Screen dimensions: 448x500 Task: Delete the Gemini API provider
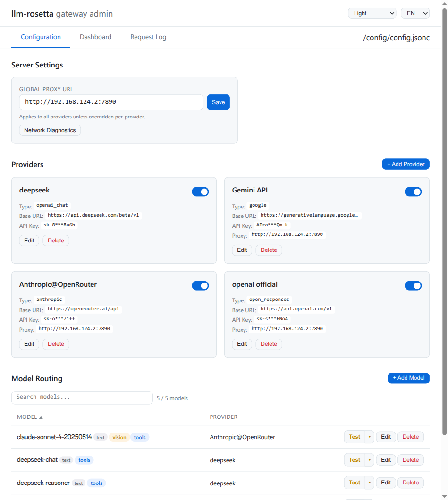269,250
